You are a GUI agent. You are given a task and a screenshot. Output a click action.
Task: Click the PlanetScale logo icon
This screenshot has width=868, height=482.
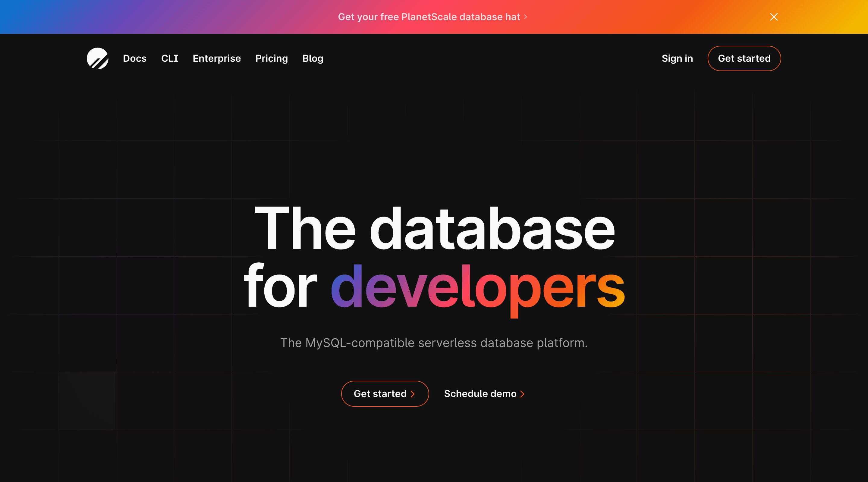pos(97,58)
